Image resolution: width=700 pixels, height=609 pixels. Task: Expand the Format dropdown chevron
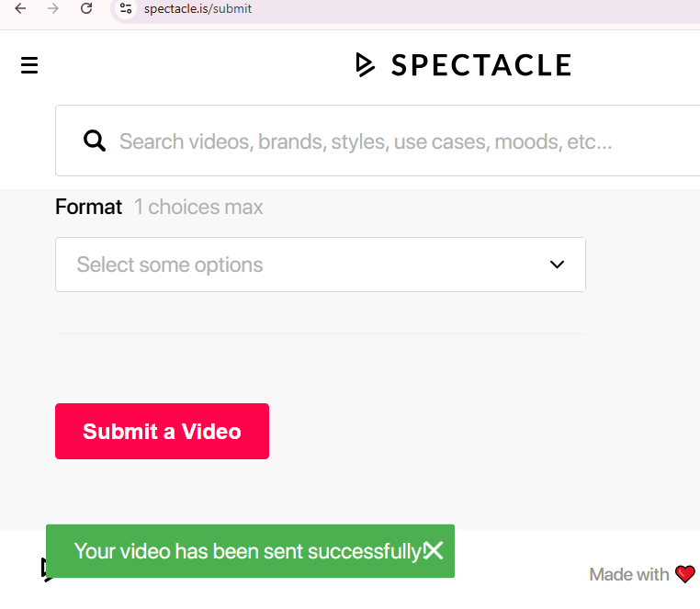[557, 265]
